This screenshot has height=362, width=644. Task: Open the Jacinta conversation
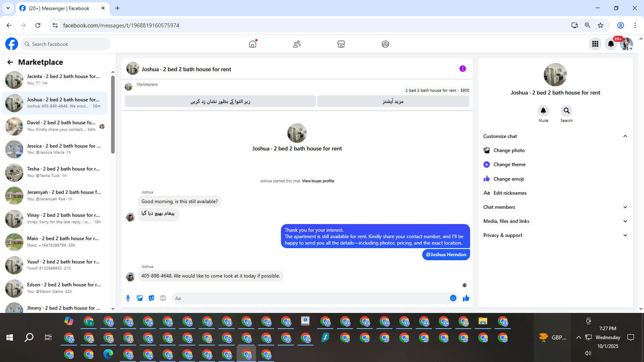tap(55, 80)
